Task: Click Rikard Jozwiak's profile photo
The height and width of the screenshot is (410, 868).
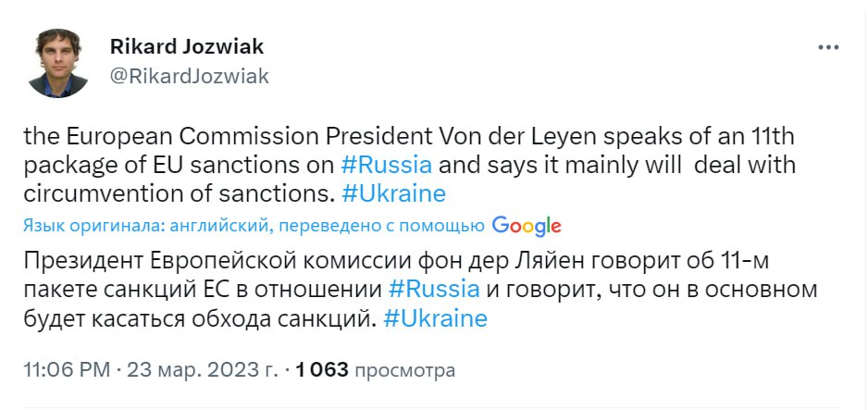Action: pos(57,63)
